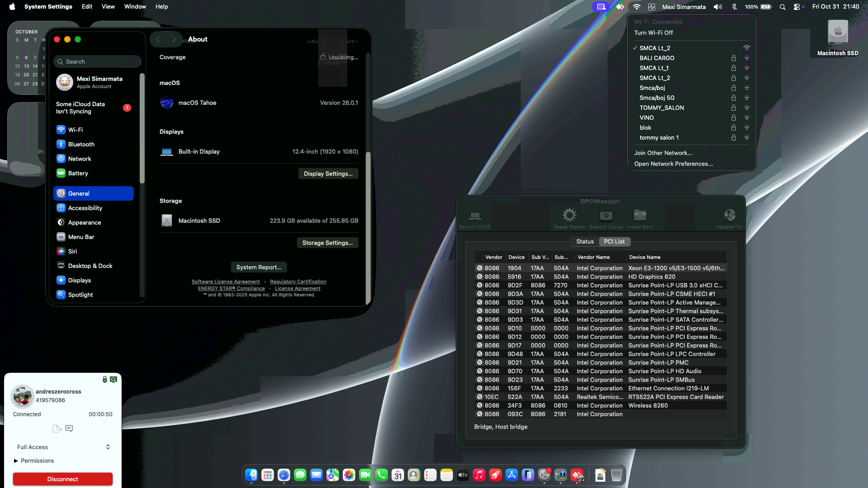This screenshot has height=488, width=868.
Task: Select Wireless 8260 row in PCI List
Action: [x=600, y=405]
